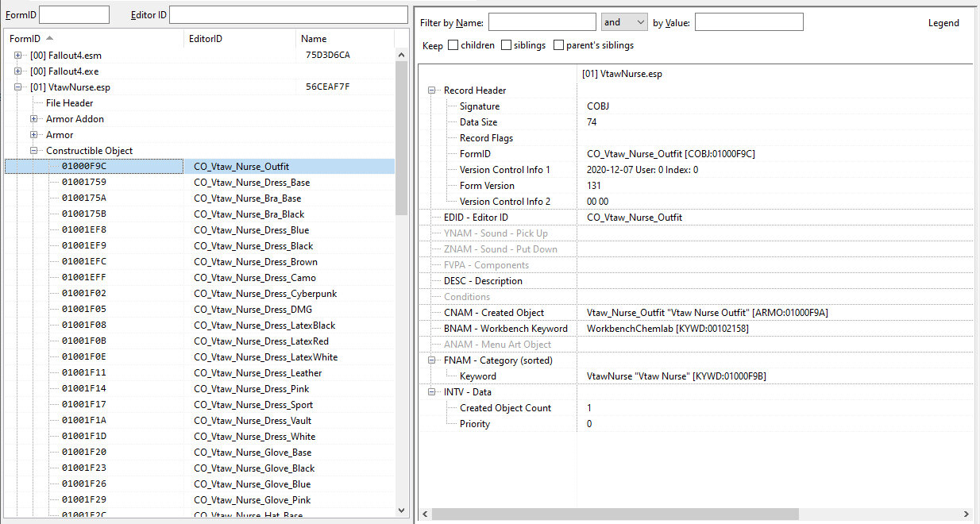The width and height of the screenshot is (980, 524).
Task: Select record CO_Vtaw_Nurse_Dress_Leather
Action: coord(199,373)
